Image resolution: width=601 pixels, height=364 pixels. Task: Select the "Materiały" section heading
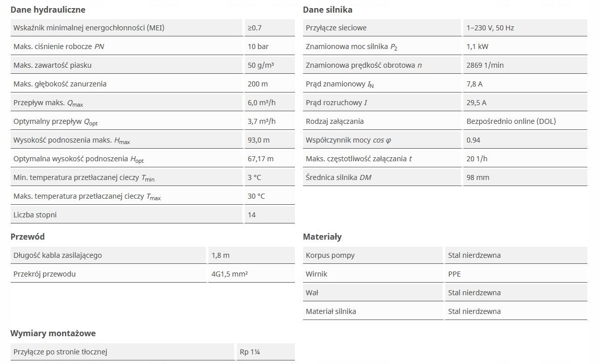coord(322,237)
